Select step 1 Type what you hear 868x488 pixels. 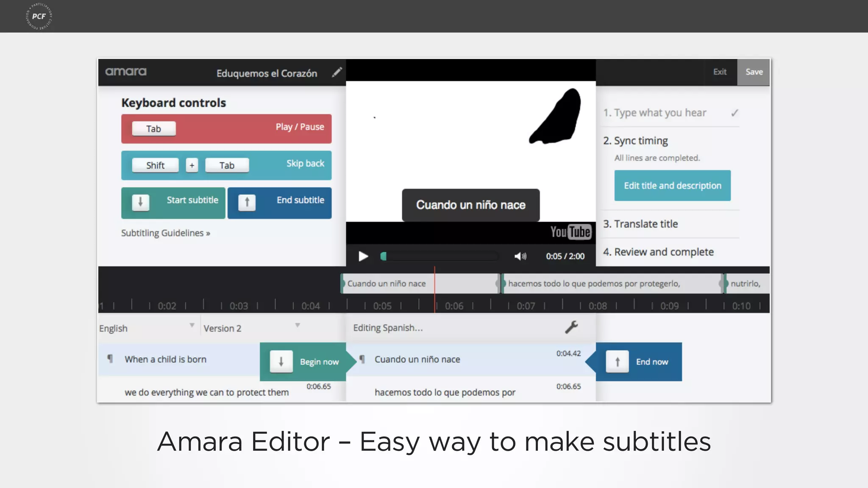tap(655, 113)
